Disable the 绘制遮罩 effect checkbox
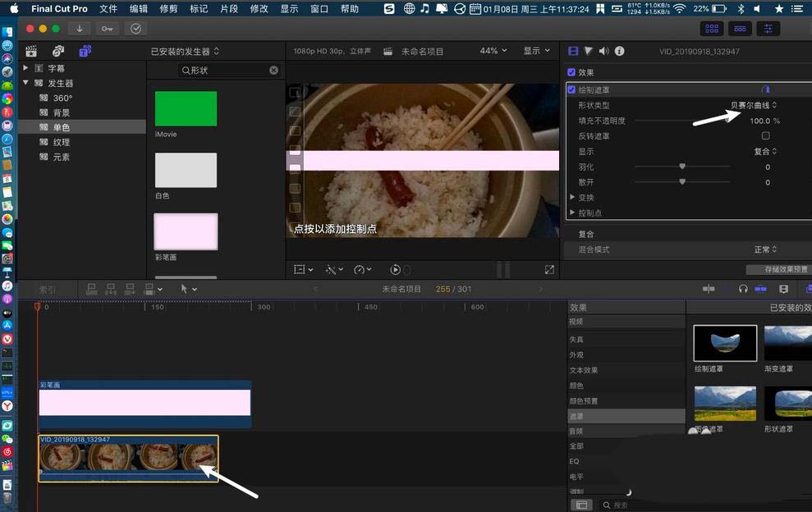This screenshot has height=512, width=812. coord(572,89)
